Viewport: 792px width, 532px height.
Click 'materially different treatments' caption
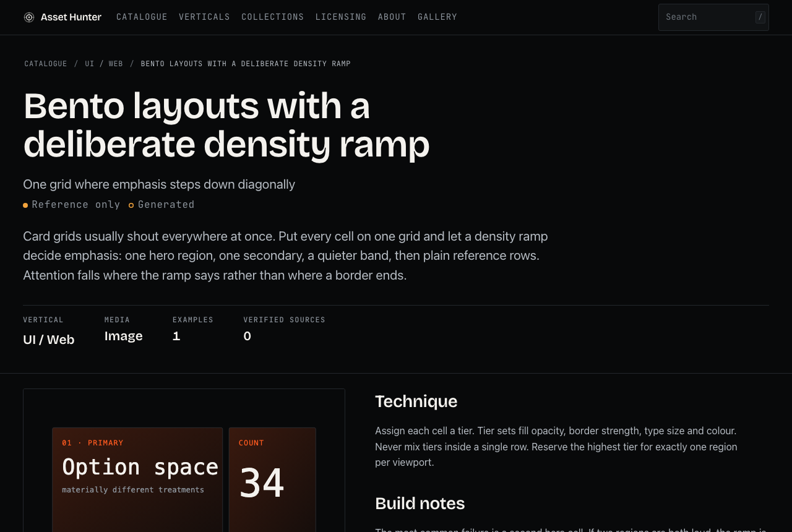[x=133, y=490]
